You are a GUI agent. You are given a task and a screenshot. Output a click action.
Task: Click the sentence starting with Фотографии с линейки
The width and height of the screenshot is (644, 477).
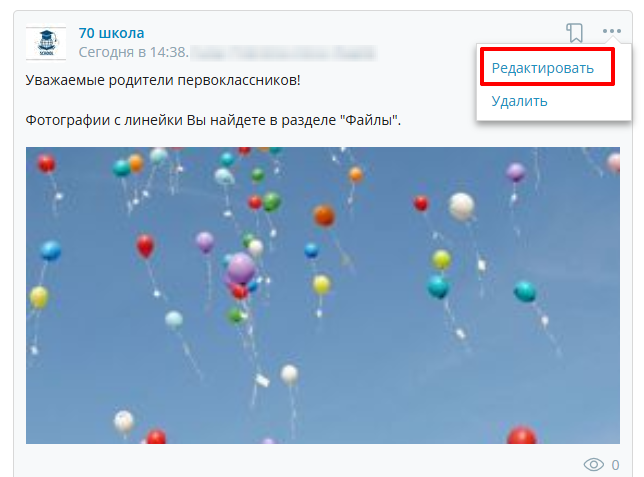[x=213, y=120]
